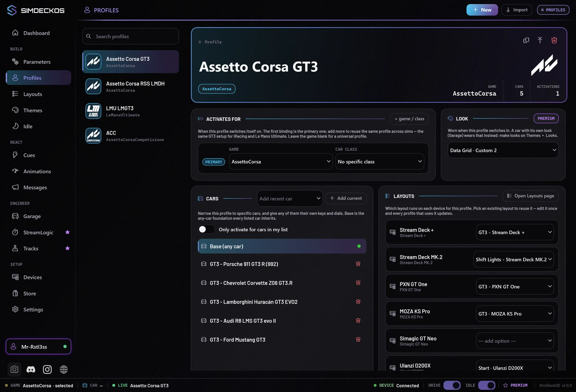Click the Add current car button

(x=346, y=198)
